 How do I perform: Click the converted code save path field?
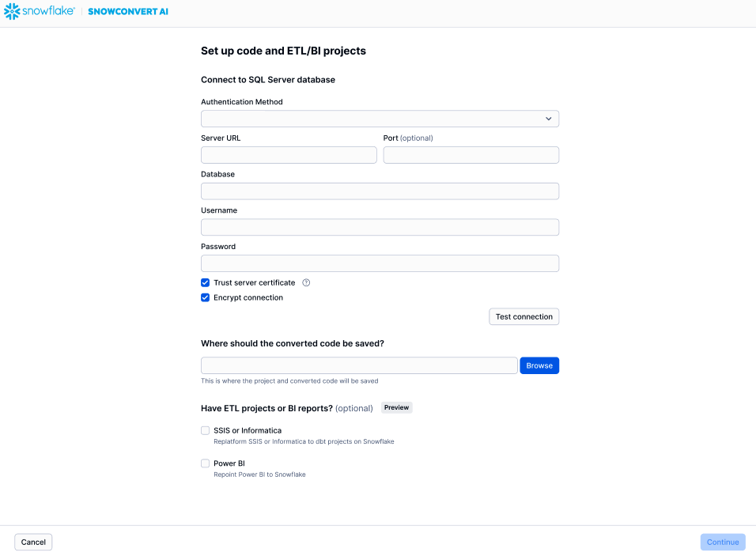pyautogui.click(x=359, y=365)
